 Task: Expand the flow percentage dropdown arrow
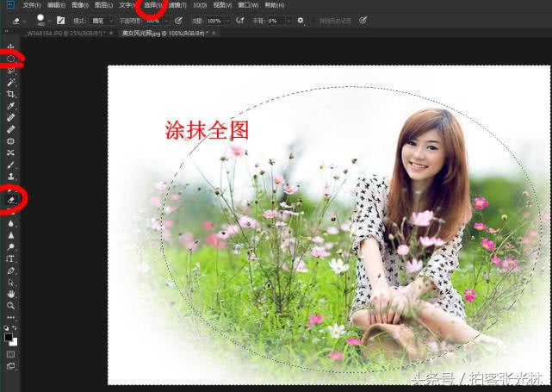[227, 22]
